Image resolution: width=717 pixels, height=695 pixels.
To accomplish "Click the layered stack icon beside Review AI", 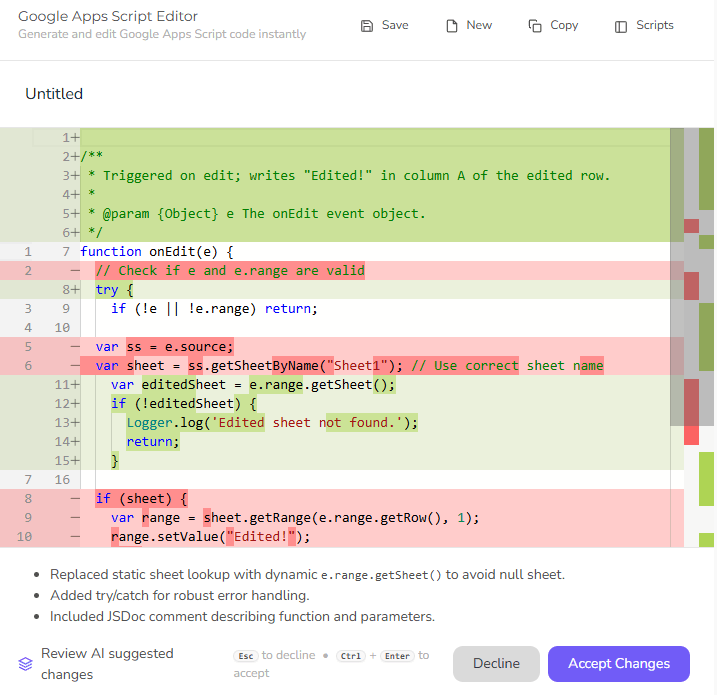I will click(25, 663).
